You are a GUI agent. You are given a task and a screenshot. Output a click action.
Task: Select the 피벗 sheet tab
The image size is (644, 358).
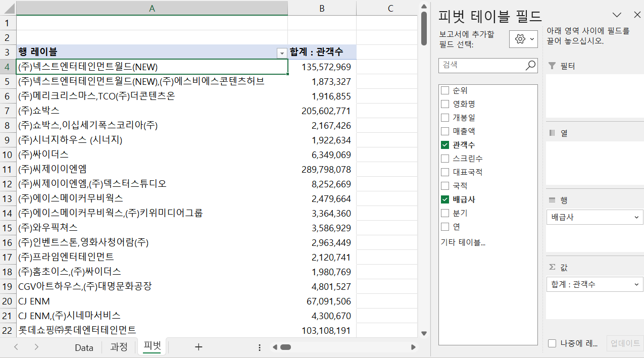(153, 347)
